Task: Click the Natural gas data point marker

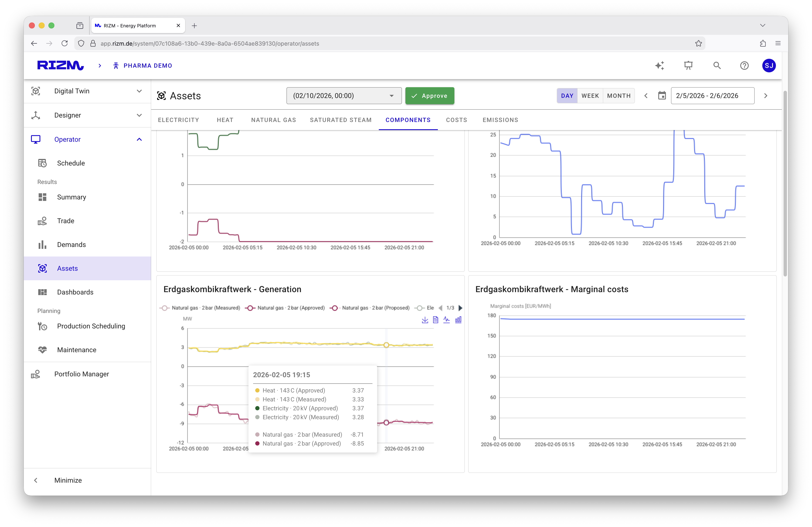Action: (386, 423)
